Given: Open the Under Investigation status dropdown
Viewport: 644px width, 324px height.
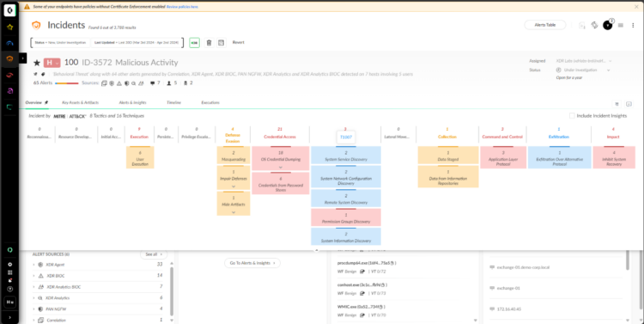Looking at the screenshot, I should [583, 70].
